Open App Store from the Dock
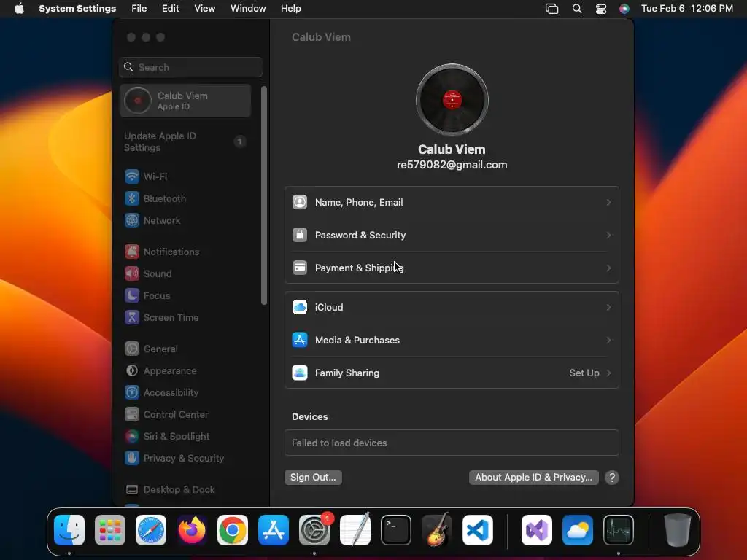 (x=274, y=530)
